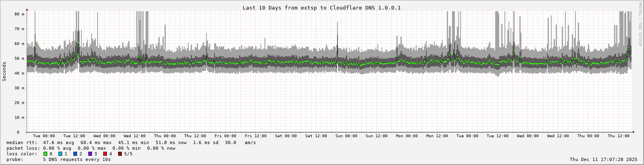The width and height of the screenshot is (644, 165).
Task: Click the light blue loss swatch for 1
Action: tap(60, 154)
